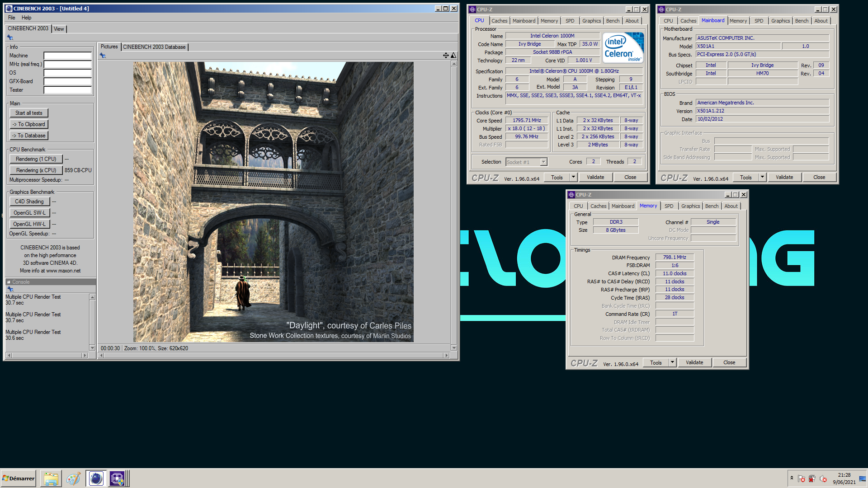Click the To Clipboard button
This screenshot has width=868, height=488.
(29, 124)
